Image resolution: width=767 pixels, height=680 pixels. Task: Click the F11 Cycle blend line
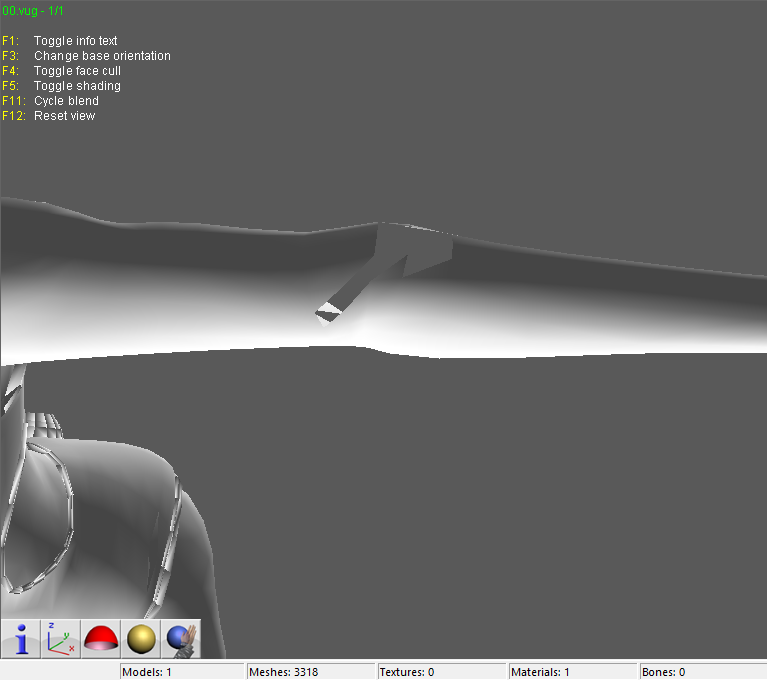66,101
